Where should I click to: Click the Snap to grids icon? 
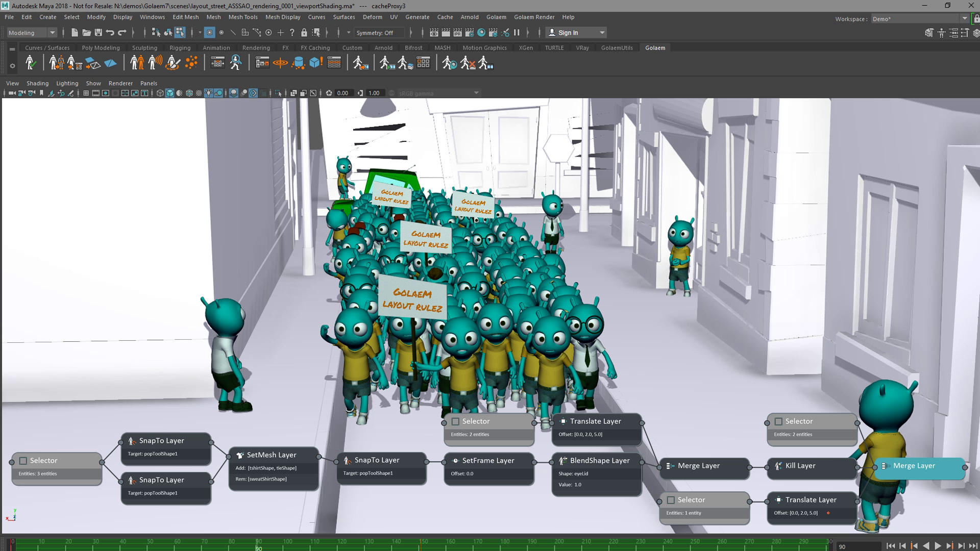pyautogui.click(x=245, y=33)
